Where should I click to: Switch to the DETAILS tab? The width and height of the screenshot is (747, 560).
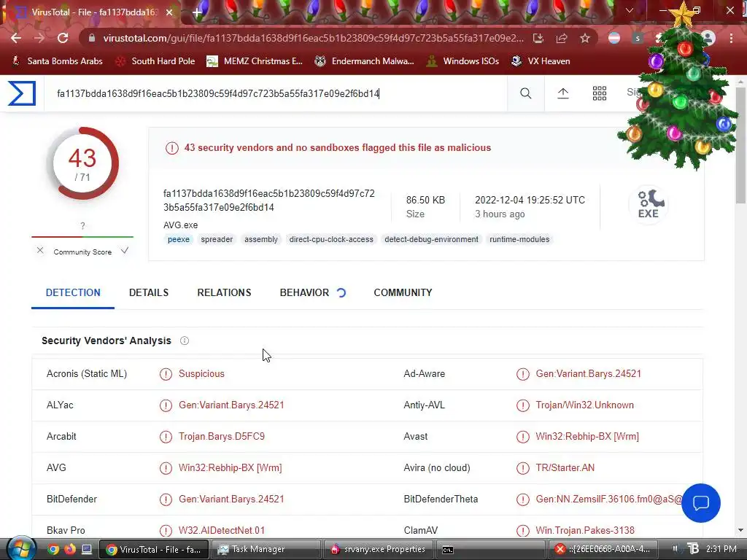(x=149, y=292)
